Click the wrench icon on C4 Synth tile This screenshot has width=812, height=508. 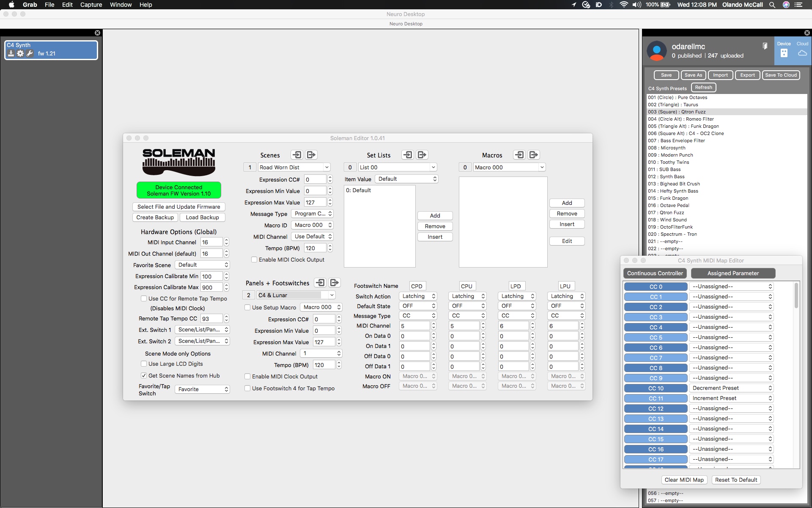click(30, 53)
